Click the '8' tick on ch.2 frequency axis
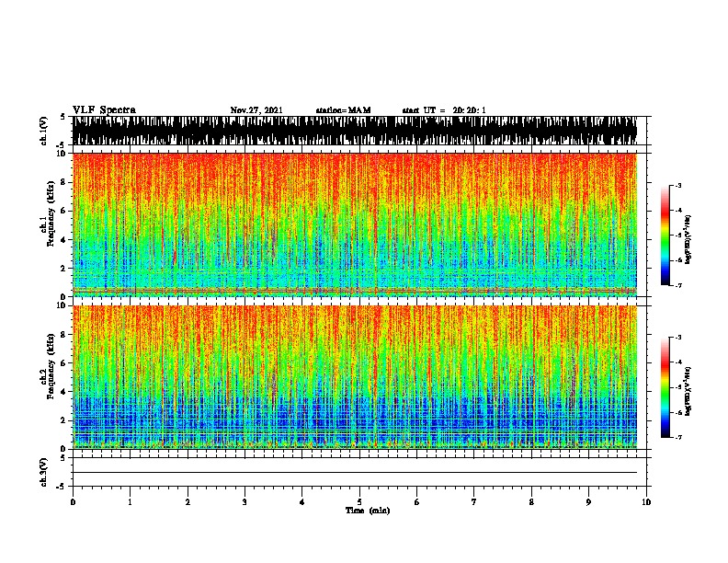 [64, 335]
